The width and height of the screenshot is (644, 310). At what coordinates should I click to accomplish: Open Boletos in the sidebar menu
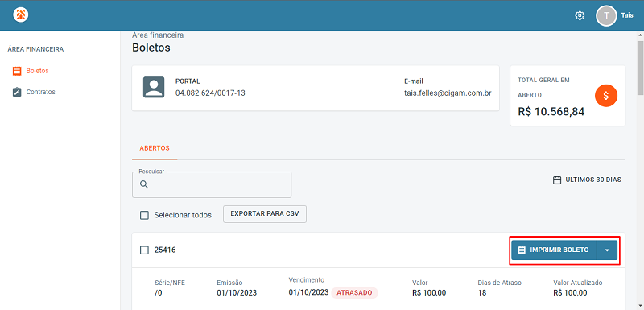(37, 71)
